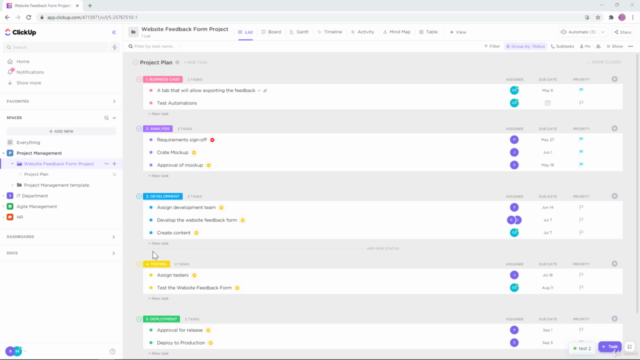Click the Filter by task name field
The image size is (640, 360).
[154, 47]
